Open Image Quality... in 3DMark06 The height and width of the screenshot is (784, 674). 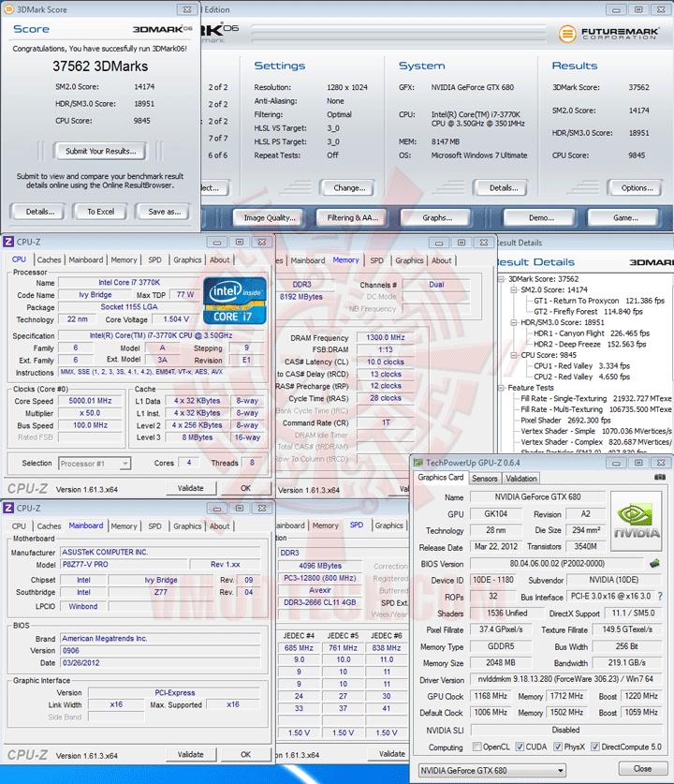point(270,218)
